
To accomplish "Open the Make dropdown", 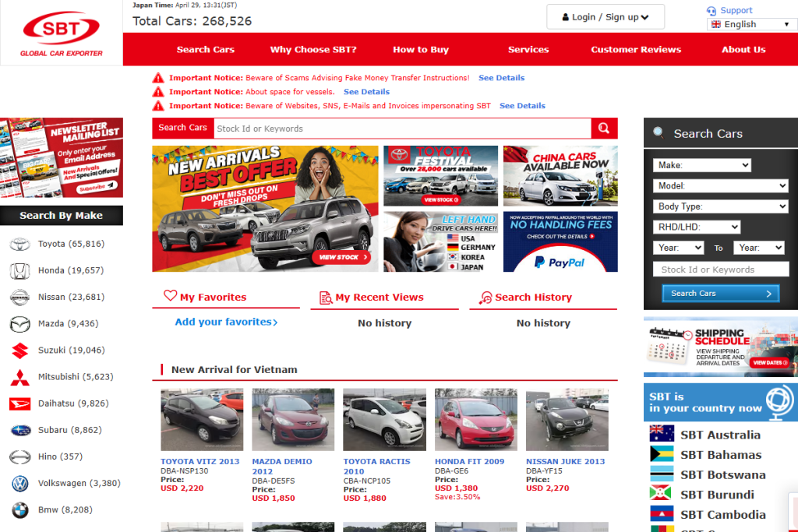I will (x=702, y=165).
